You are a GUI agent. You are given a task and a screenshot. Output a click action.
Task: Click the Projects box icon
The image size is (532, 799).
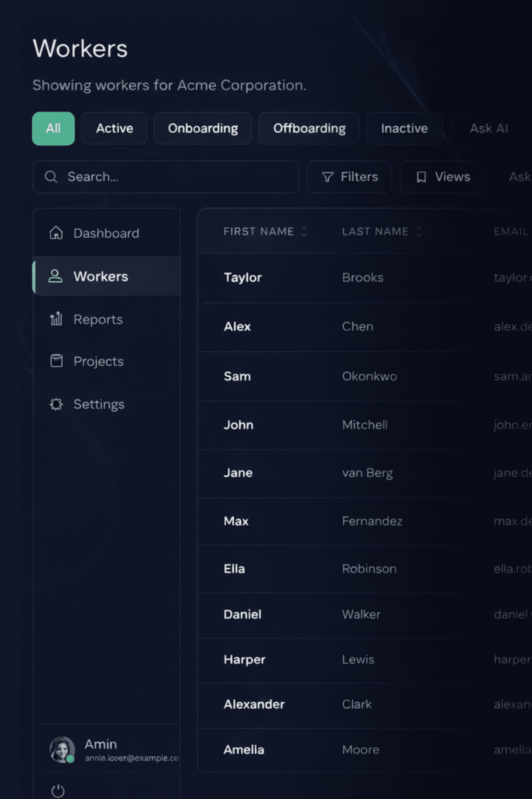tap(56, 361)
